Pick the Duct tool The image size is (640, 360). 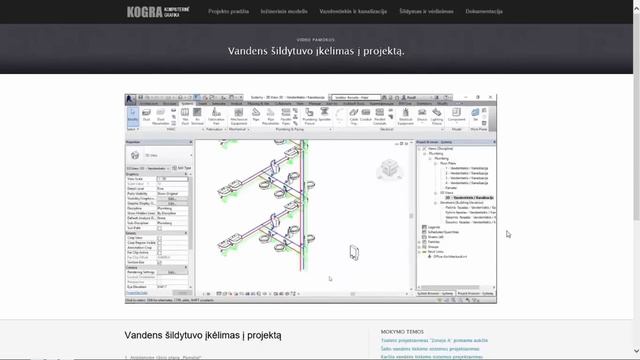click(x=147, y=115)
